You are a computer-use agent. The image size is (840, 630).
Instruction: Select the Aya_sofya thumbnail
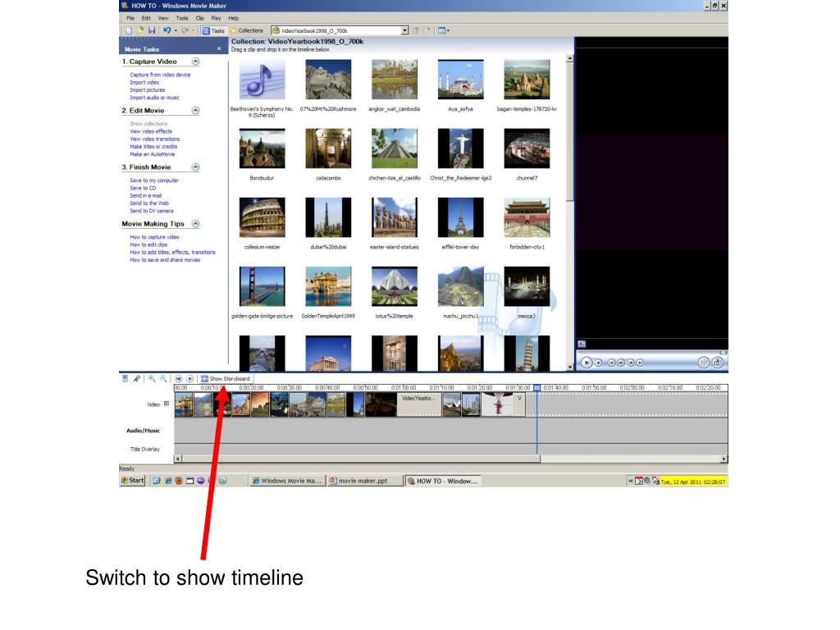click(x=461, y=80)
